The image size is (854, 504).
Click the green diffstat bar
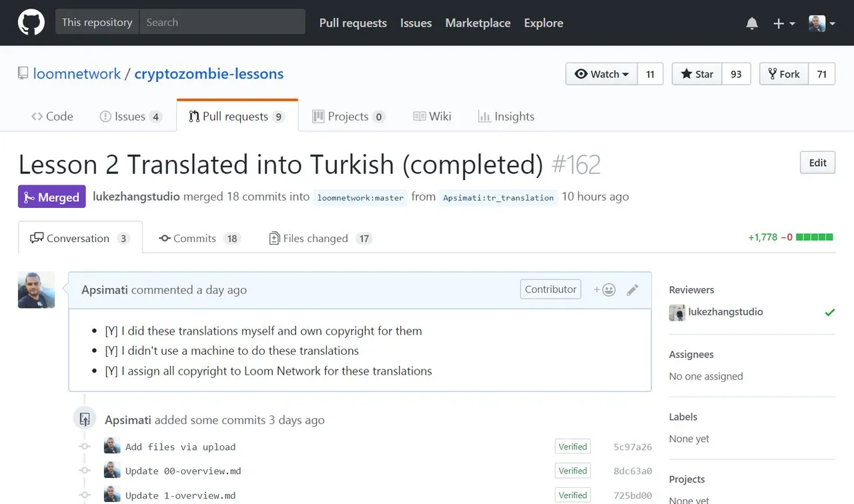coord(815,237)
